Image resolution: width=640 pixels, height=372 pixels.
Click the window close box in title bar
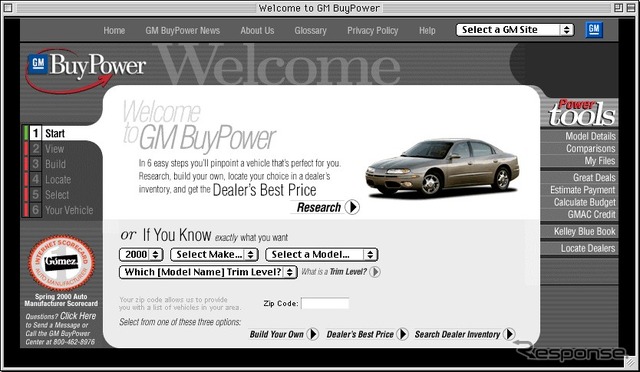(8, 7)
